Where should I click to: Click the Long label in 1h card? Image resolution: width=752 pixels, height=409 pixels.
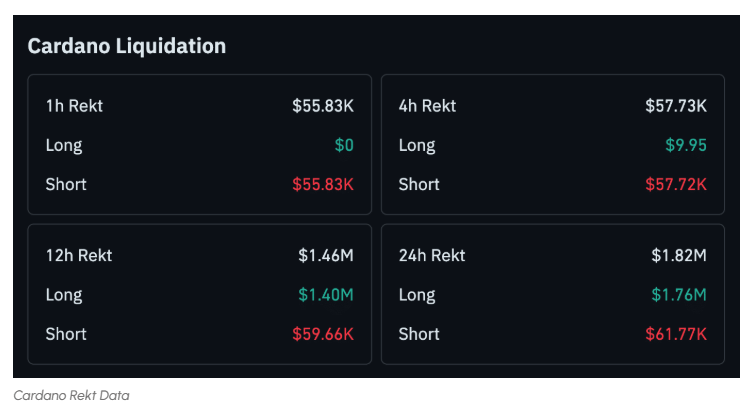(64, 145)
